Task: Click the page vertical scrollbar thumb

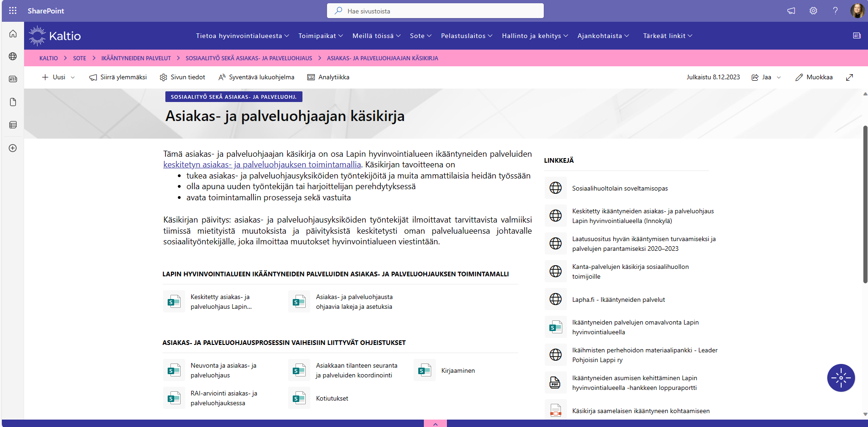Action: click(865, 204)
